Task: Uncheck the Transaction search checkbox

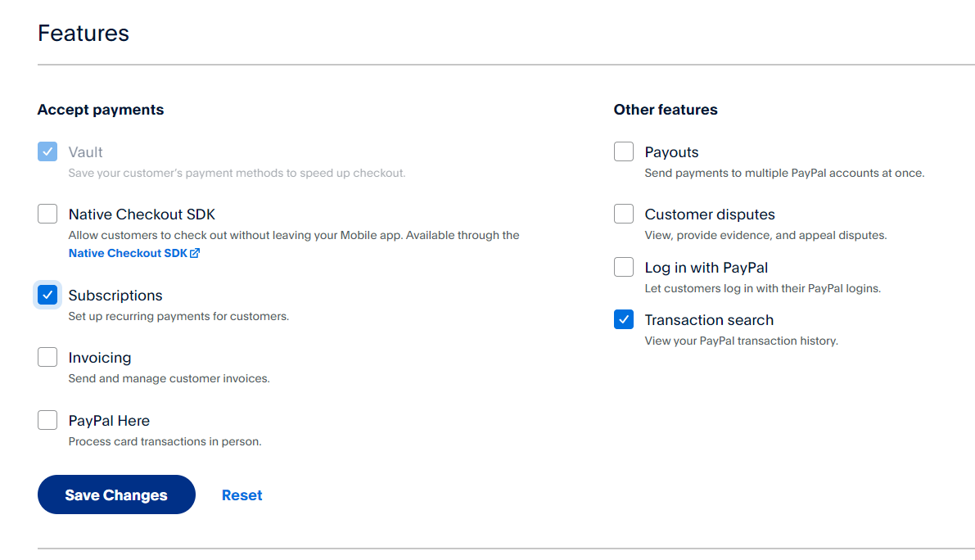Action: [624, 319]
